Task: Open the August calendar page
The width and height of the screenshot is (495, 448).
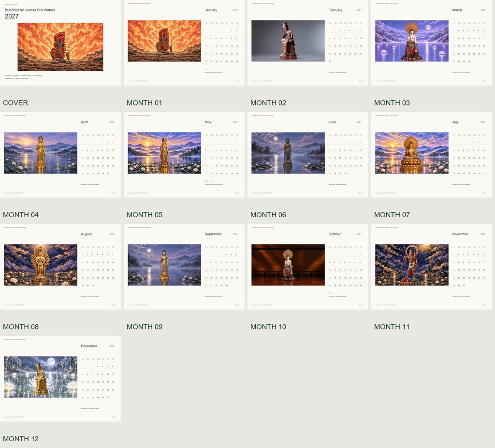Action: pyautogui.click(x=60, y=267)
